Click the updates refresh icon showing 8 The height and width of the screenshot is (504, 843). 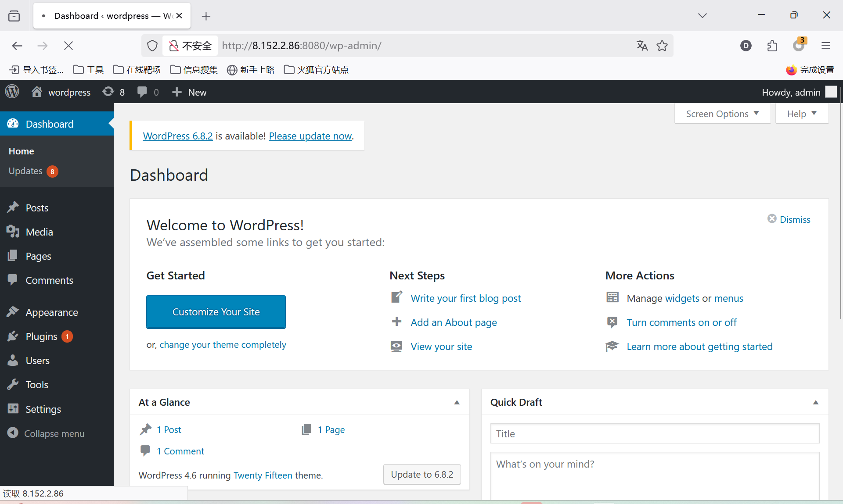(x=108, y=92)
